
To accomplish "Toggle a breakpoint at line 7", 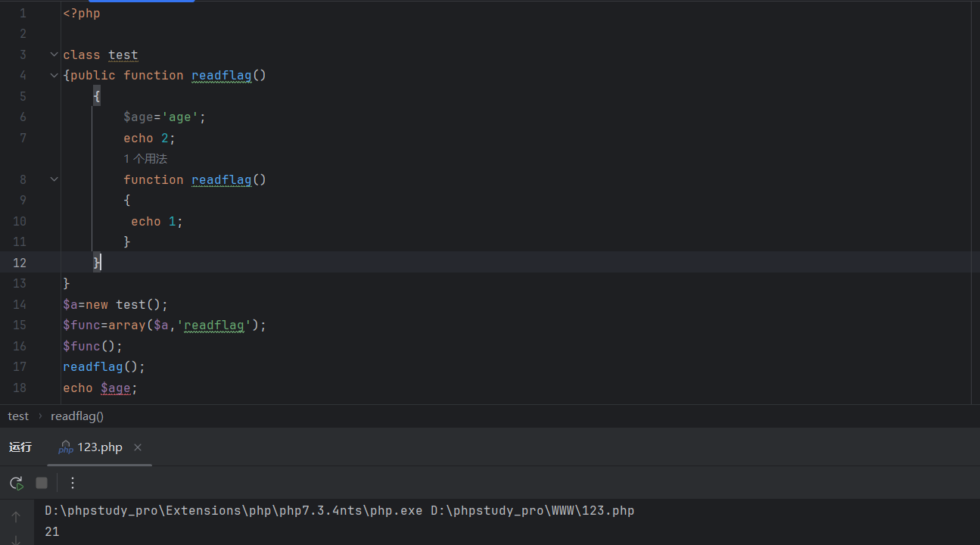I will (19, 138).
